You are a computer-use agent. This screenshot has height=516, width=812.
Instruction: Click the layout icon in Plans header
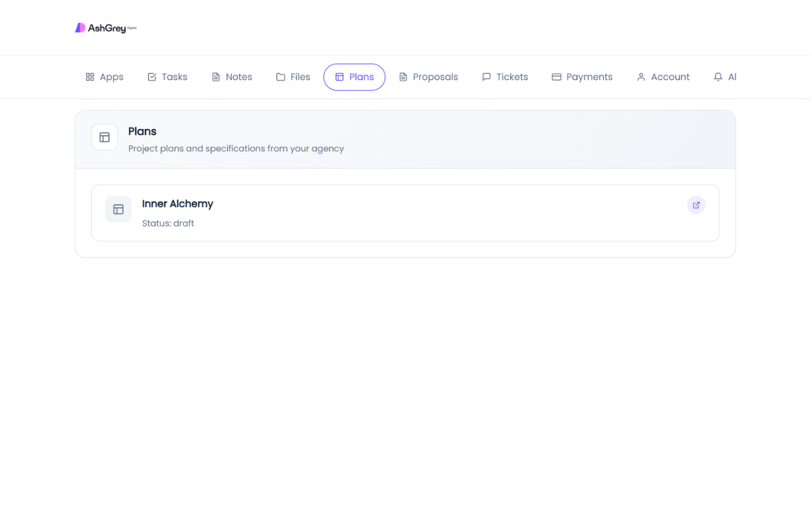coord(104,138)
